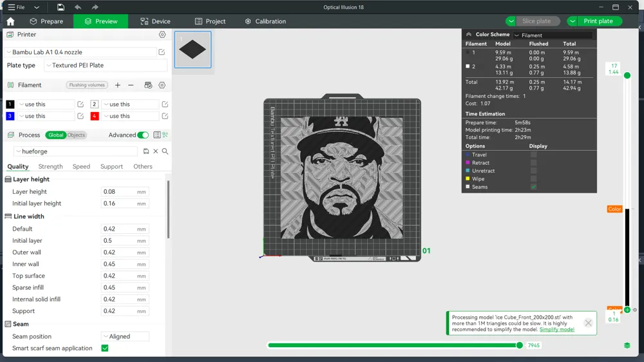The height and width of the screenshot is (362, 644).
Task: Open filament 2 'use this' dropdown
Action: click(130, 104)
